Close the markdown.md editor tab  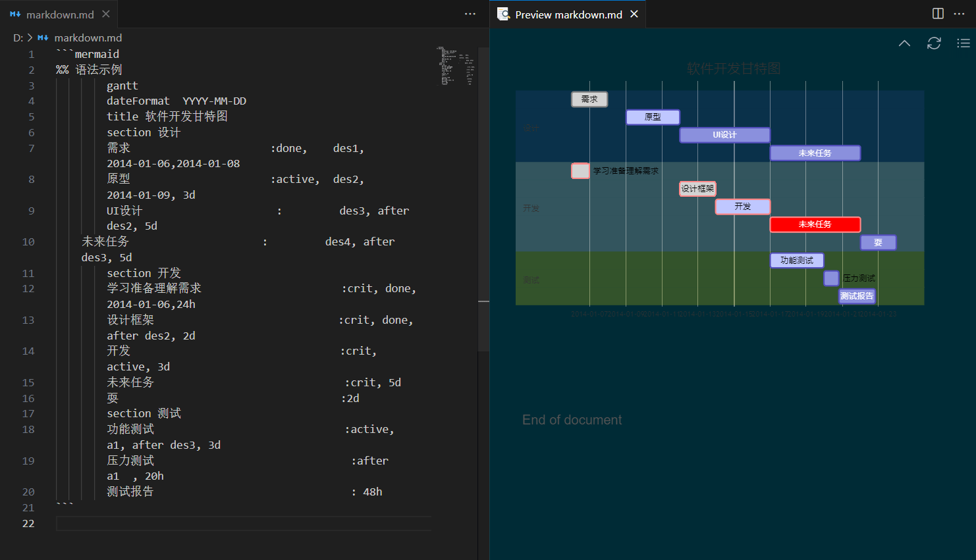point(106,14)
